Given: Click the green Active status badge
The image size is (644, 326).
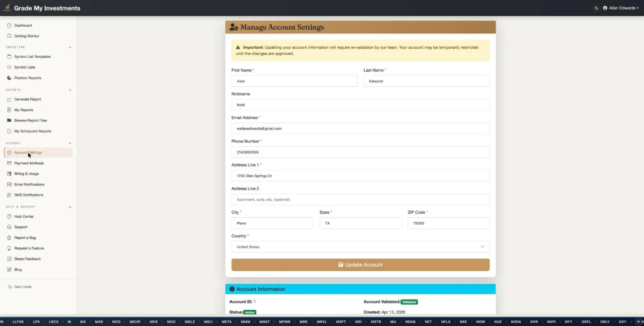Looking at the screenshot, I should [x=250, y=312].
